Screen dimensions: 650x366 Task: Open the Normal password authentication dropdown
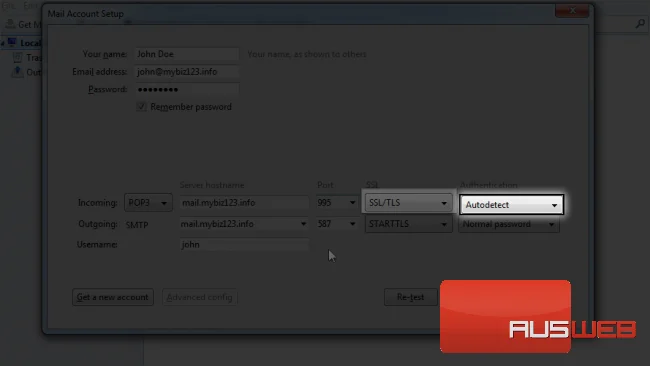(x=509, y=224)
